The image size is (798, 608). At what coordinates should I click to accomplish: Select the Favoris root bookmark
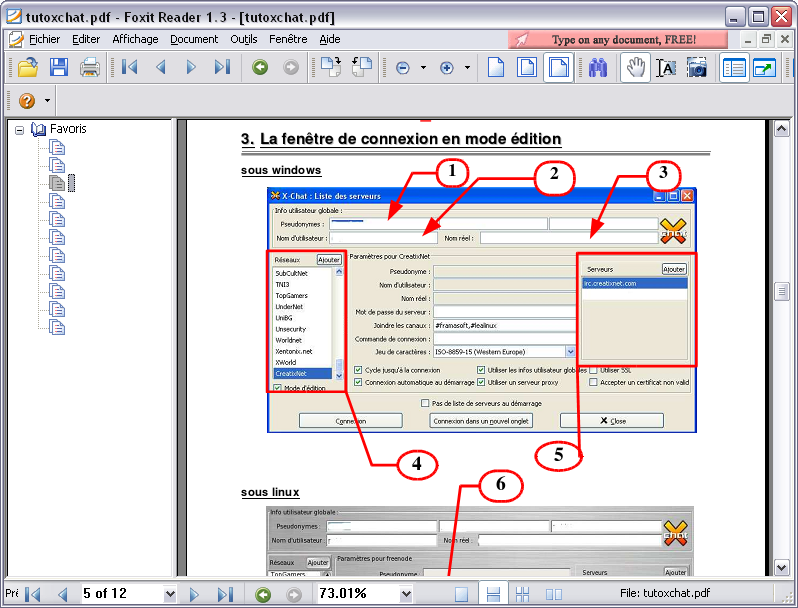click(68, 129)
